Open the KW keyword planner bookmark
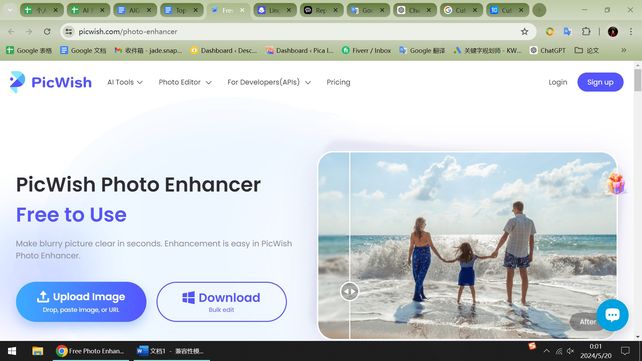 (x=487, y=50)
